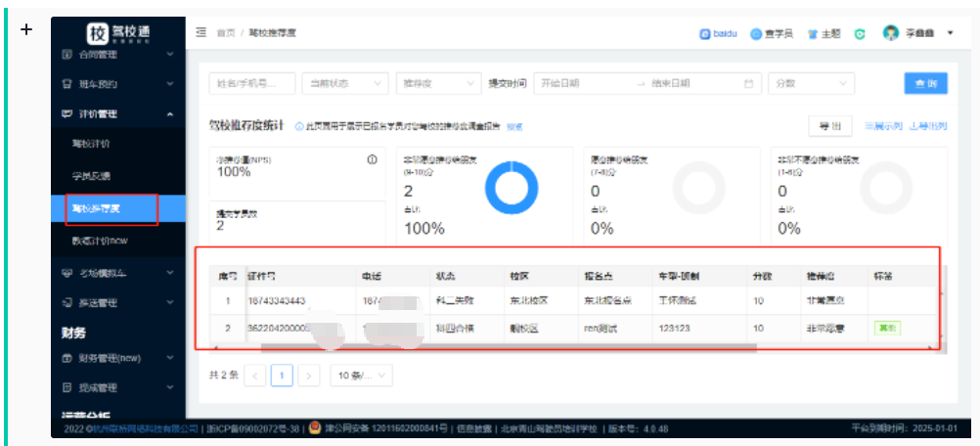This screenshot has height=446, width=980.
Task: Go to previous page with left arrow
Action: coord(255,376)
